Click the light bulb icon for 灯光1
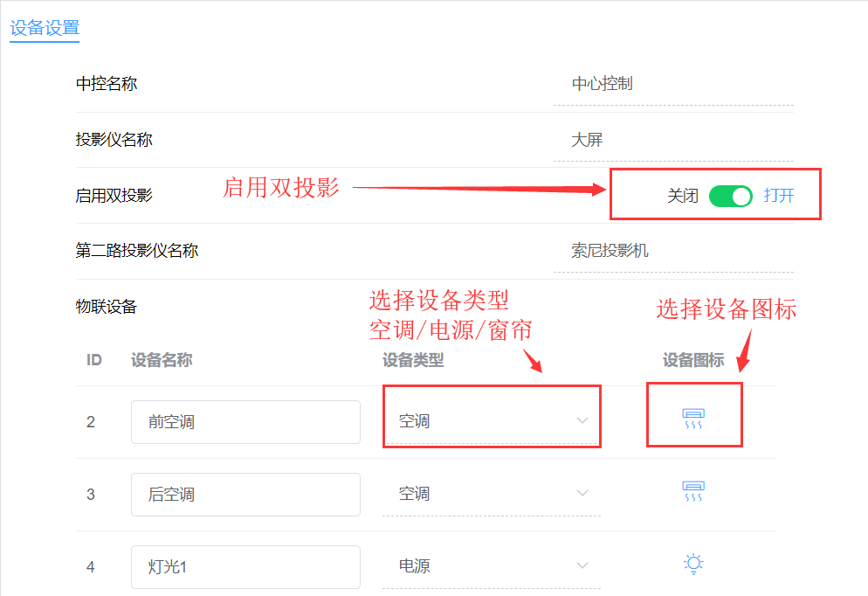 click(x=693, y=565)
